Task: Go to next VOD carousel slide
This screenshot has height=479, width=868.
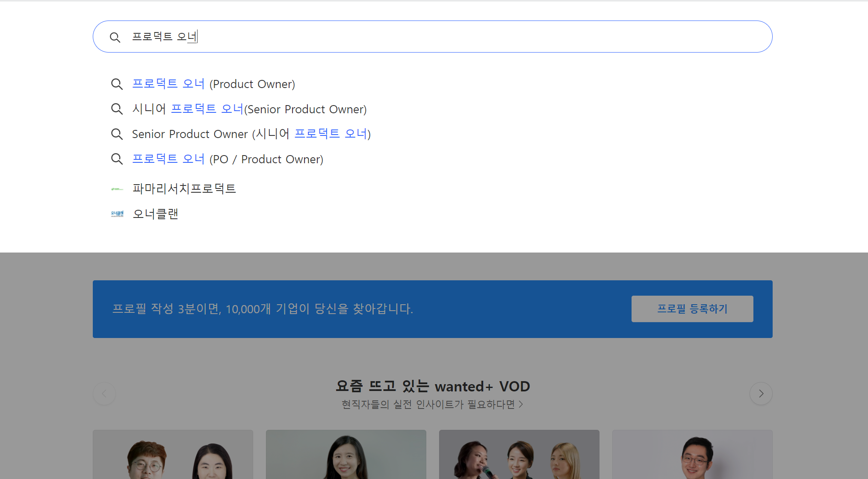Action: 761,394
